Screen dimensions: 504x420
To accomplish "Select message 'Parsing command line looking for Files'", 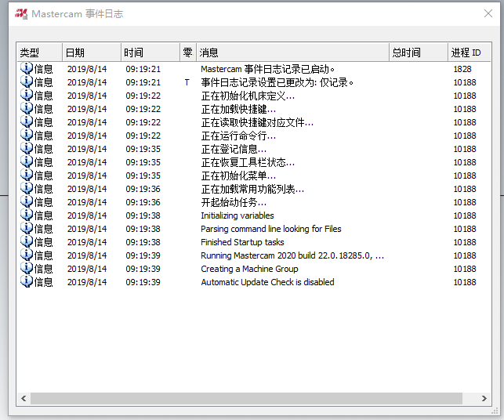I will tap(271, 229).
